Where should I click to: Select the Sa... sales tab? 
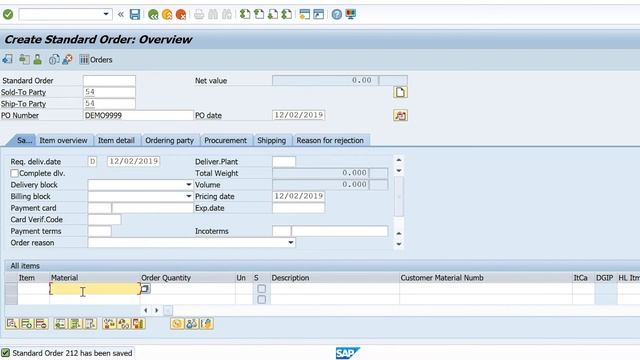click(x=24, y=140)
